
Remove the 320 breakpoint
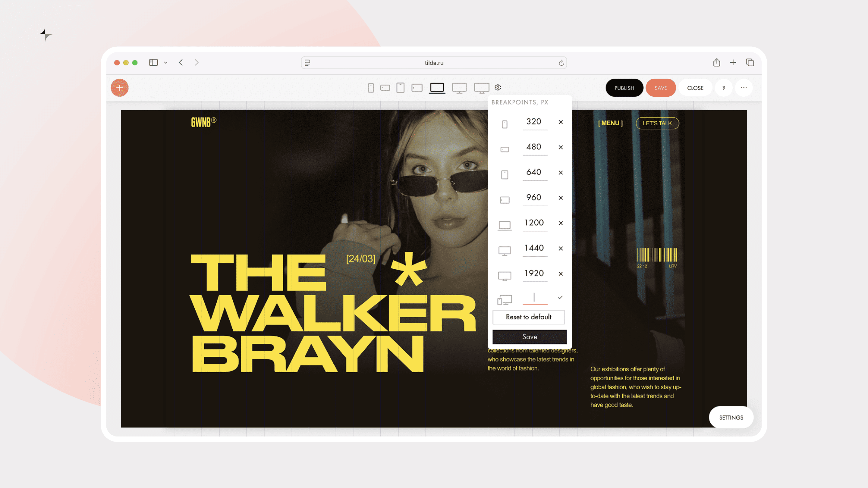[x=561, y=122]
